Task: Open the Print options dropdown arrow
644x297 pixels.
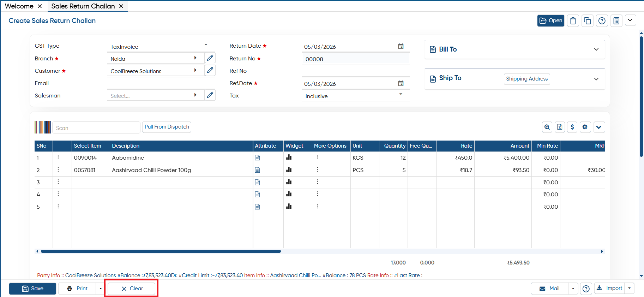Action: [x=101, y=289]
